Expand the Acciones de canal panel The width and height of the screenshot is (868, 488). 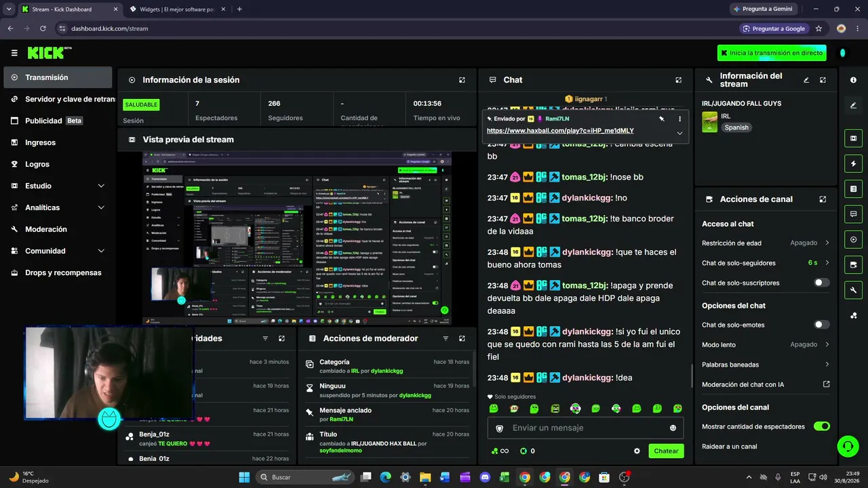(x=823, y=199)
